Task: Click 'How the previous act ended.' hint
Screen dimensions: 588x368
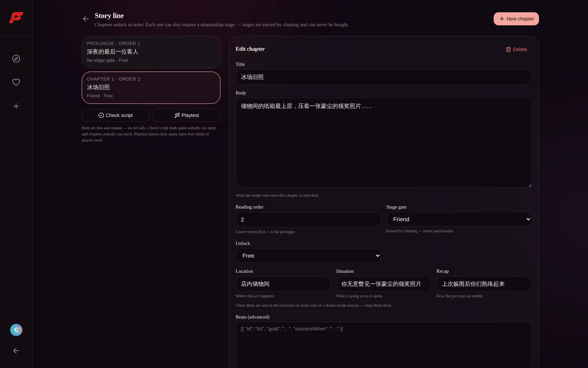Action: point(460,296)
